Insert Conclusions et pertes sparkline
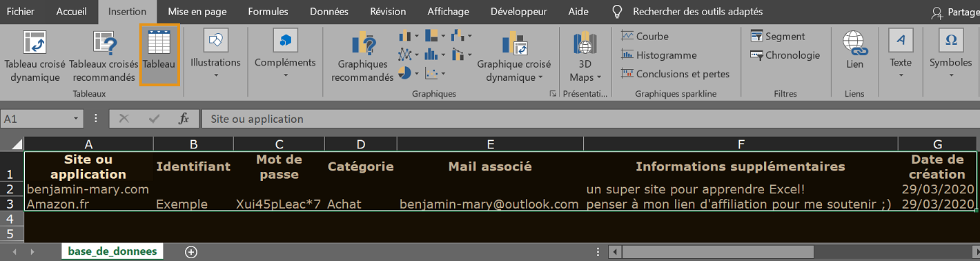 [675, 73]
